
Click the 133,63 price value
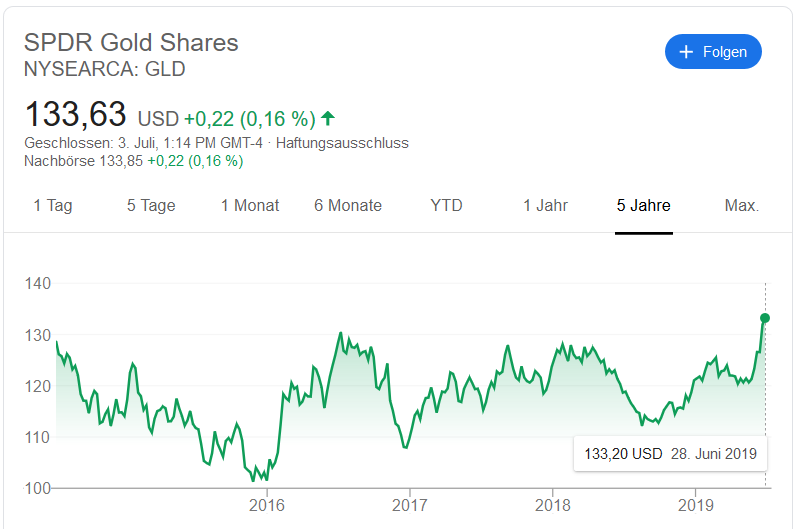pos(75,114)
